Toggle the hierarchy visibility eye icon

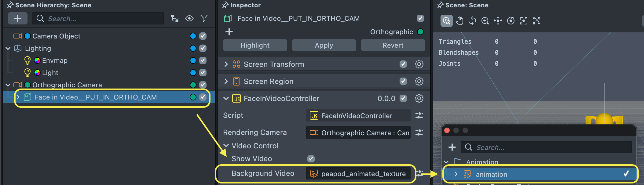pos(189,19)
